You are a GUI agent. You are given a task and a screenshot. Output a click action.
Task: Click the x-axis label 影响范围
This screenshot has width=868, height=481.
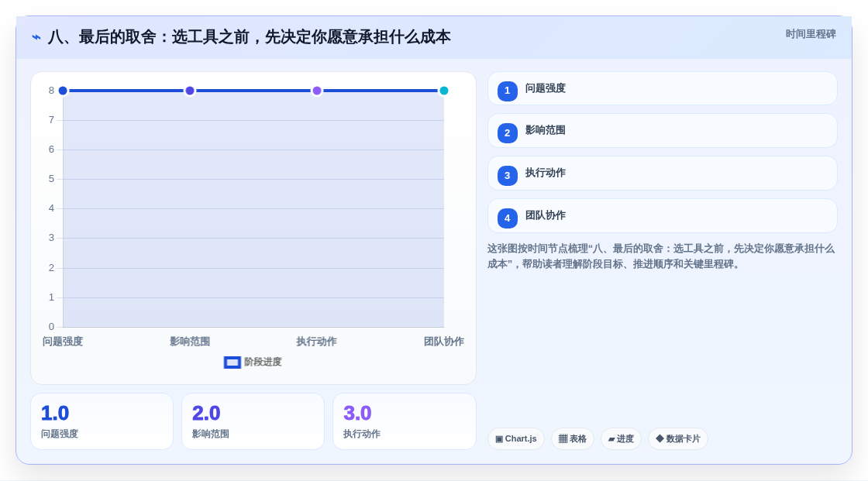coord(190,342)
